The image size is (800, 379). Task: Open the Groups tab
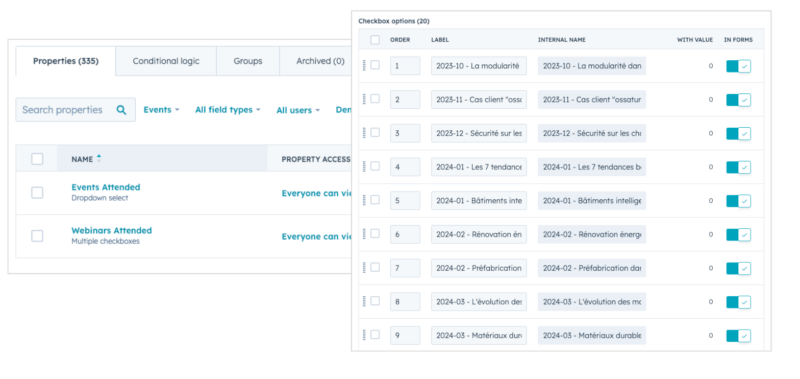(x=248, y=61)
